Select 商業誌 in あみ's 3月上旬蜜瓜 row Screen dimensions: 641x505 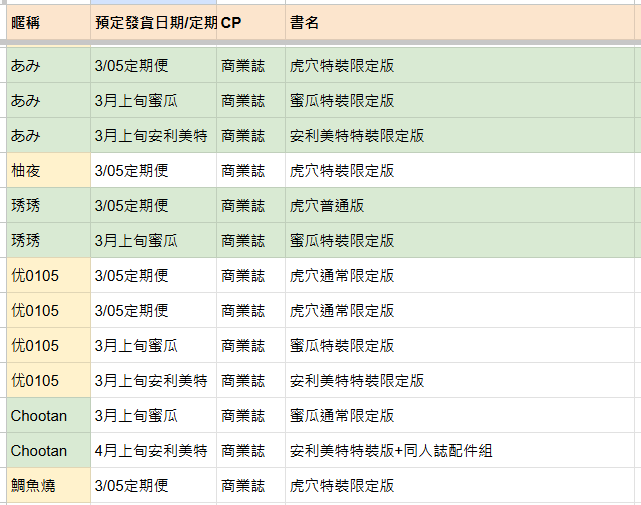[251, 101]
